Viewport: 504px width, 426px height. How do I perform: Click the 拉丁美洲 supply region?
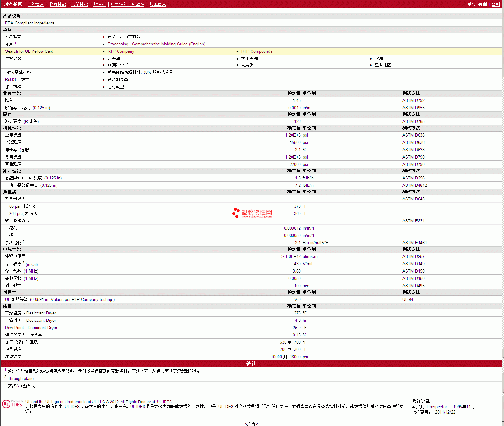pos(250,58)
